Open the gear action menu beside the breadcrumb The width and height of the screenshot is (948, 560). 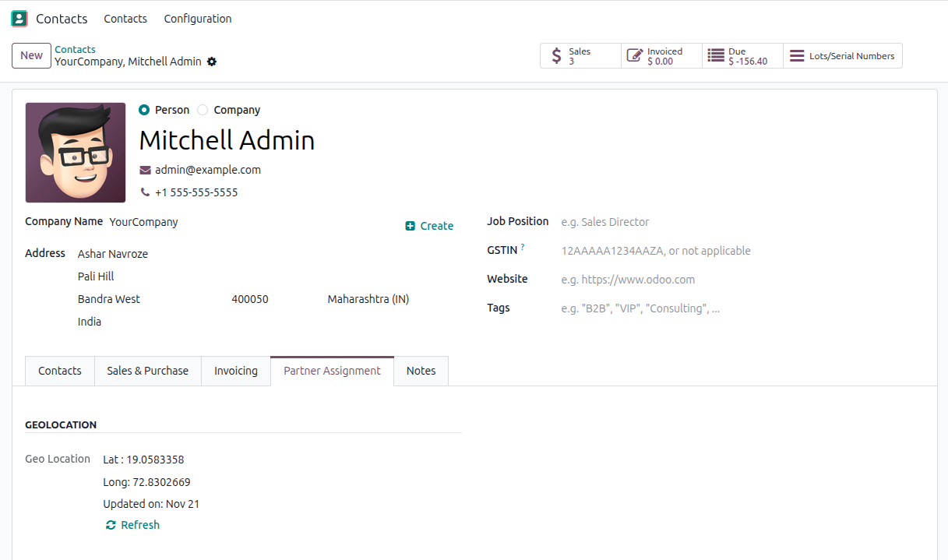pos(211,62)
